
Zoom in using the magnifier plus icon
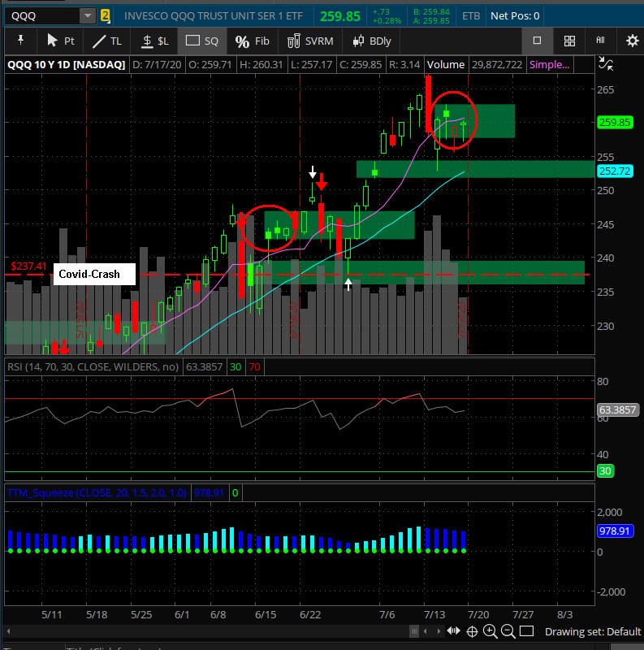(x=491, y=631)
